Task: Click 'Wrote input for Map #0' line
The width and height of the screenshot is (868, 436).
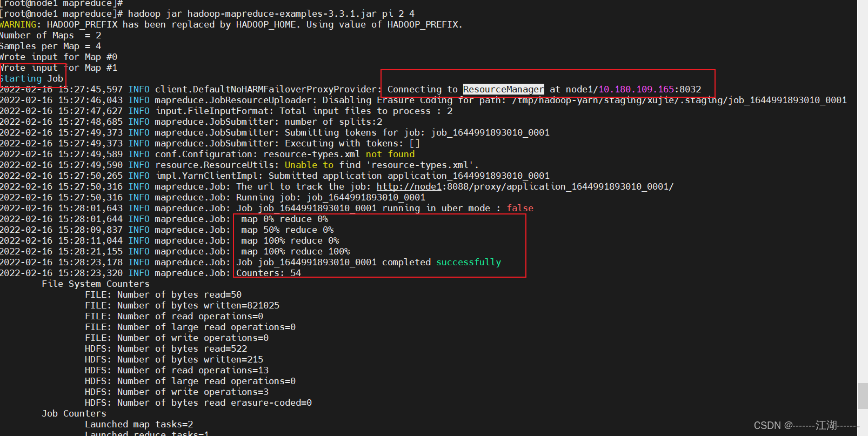Action: pyautogui.click(x=58, y=57)
